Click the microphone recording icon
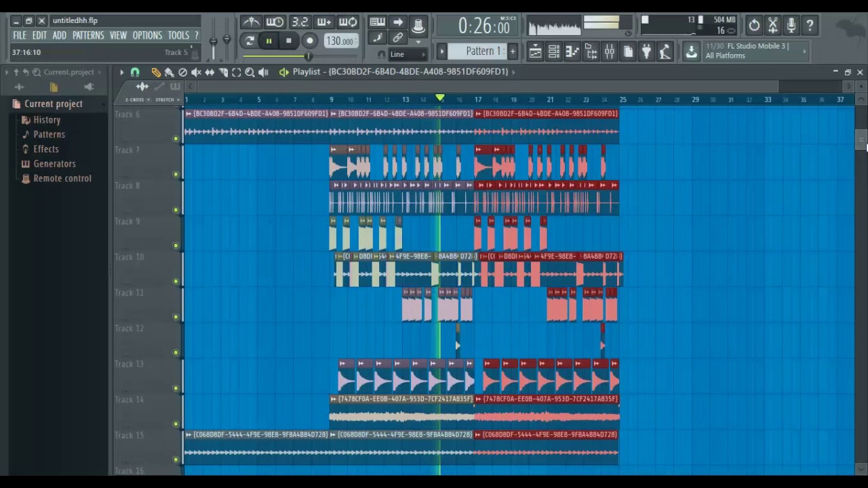 tap(791, 26)
